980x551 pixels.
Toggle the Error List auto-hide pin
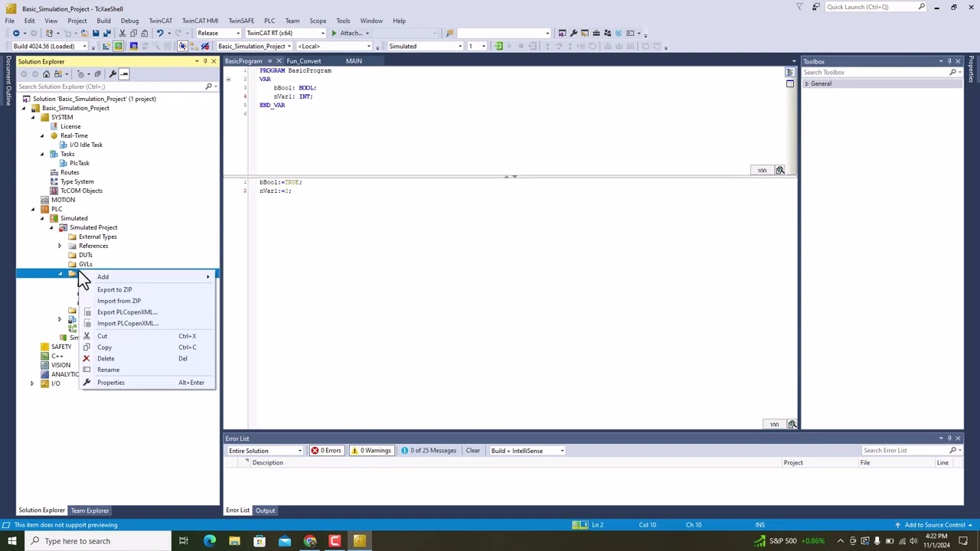pyautogui.click(x=949, y=439)
